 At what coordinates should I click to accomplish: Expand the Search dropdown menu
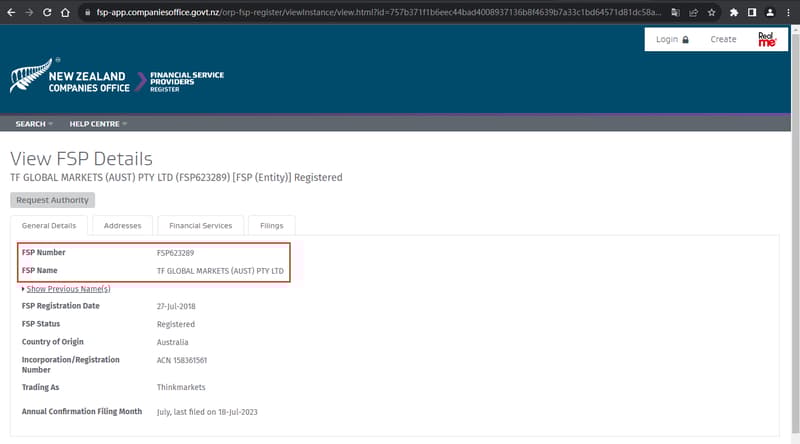click(34, 124)
